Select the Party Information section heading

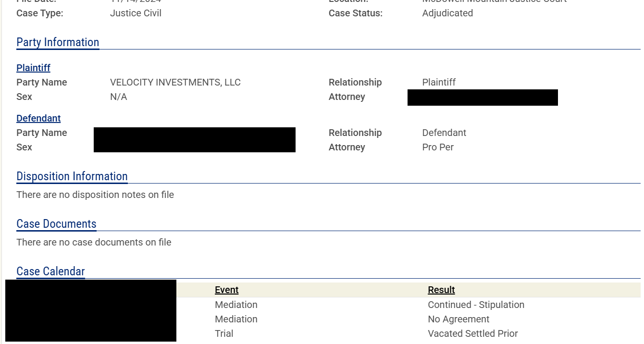[58, 42]
